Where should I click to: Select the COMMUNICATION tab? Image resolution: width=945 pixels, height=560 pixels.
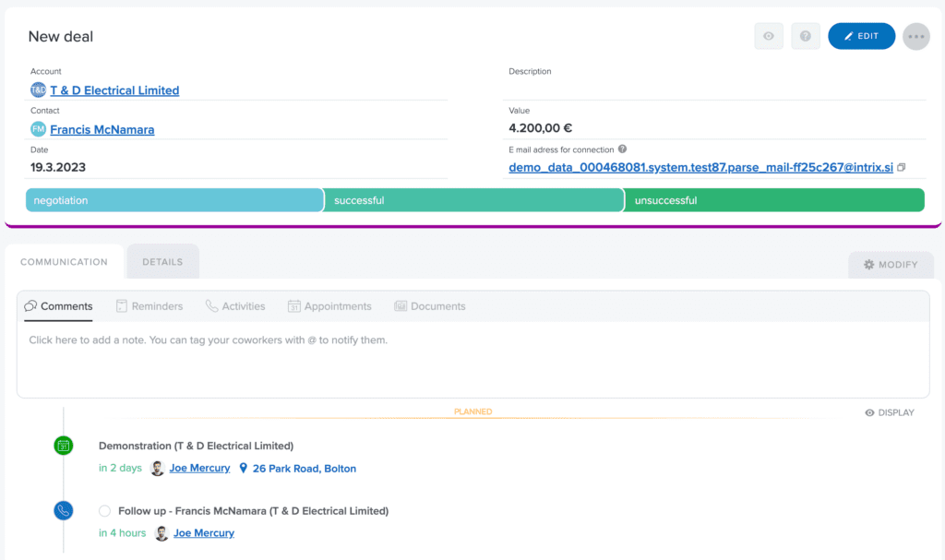[62, 262]
